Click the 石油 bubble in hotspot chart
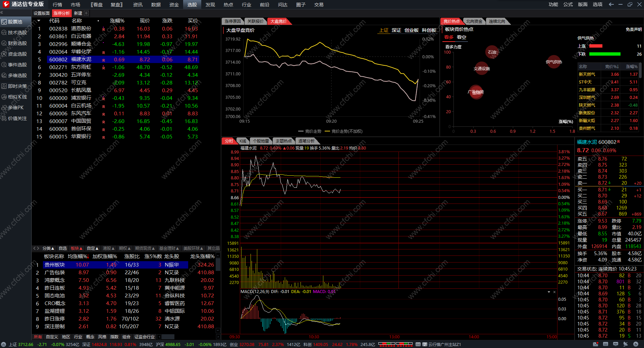644x348 pixels. [x=492, y=52]
